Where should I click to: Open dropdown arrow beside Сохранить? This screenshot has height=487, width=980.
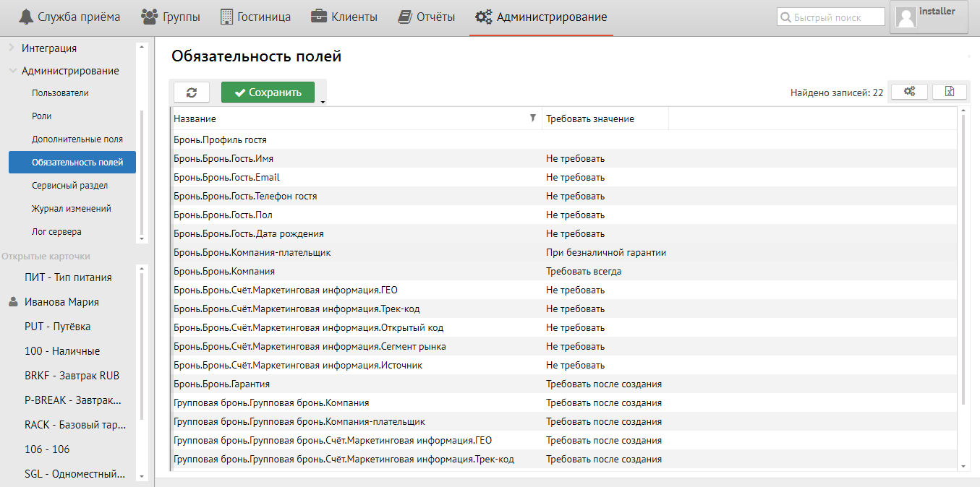323,102
